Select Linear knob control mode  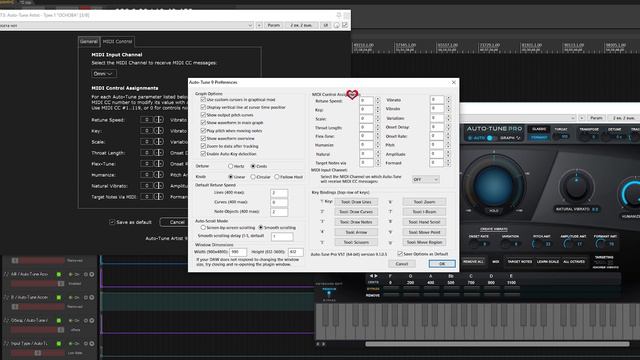(231, 177)
